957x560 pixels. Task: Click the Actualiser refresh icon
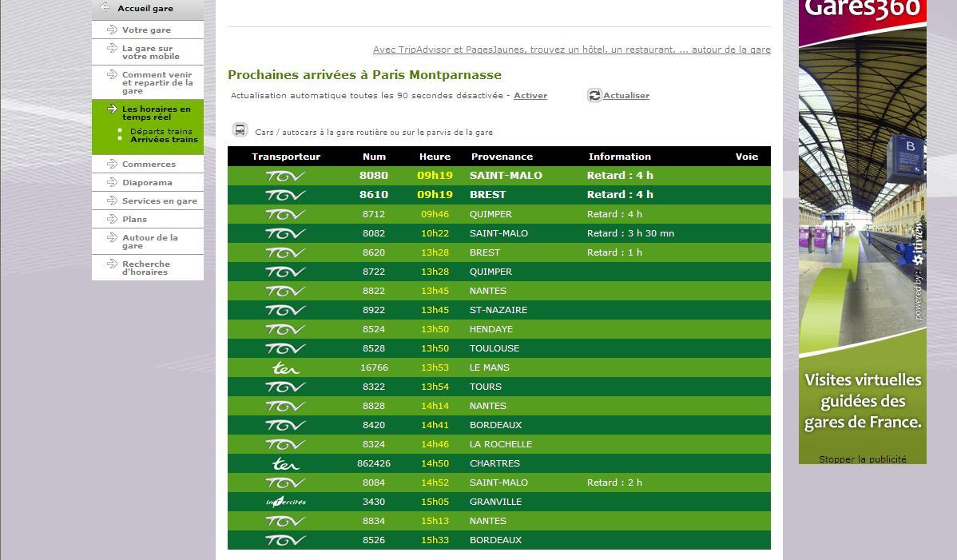pos(594,96)
